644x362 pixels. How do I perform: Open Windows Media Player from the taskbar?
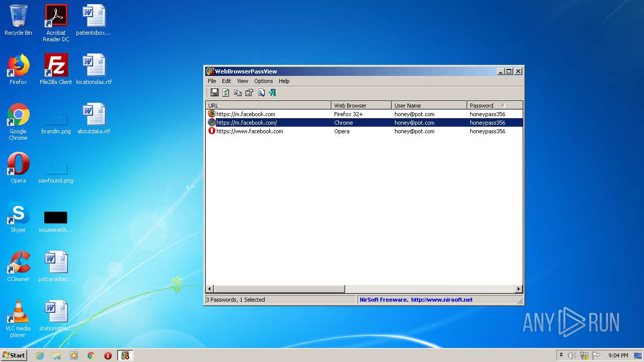coord(74,355)
